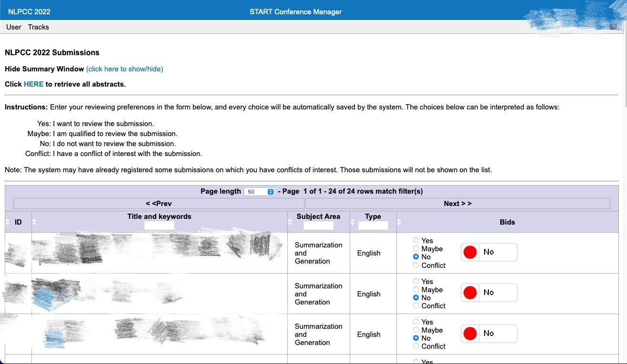627x364 pixels.
Task: Click sort arrows beside Bids column header
Action: tap(399, 222)
